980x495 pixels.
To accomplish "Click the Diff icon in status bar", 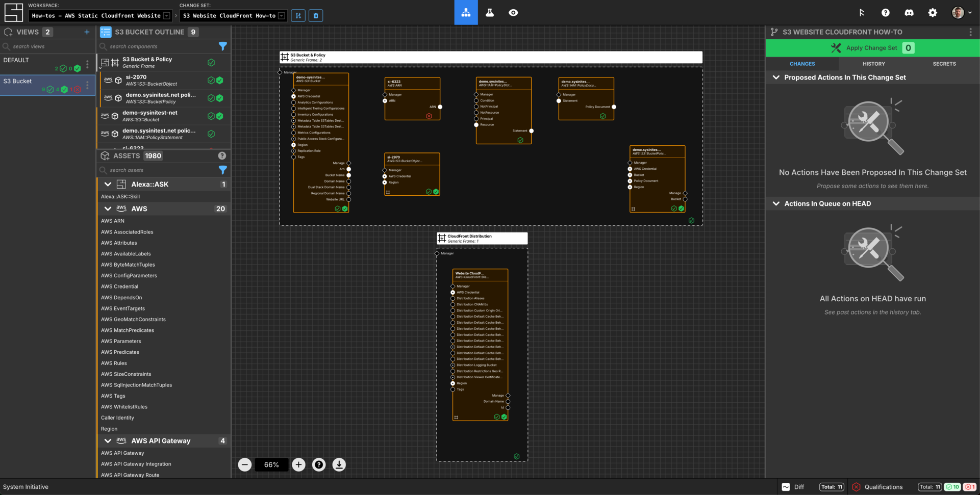I will (786, 487).
